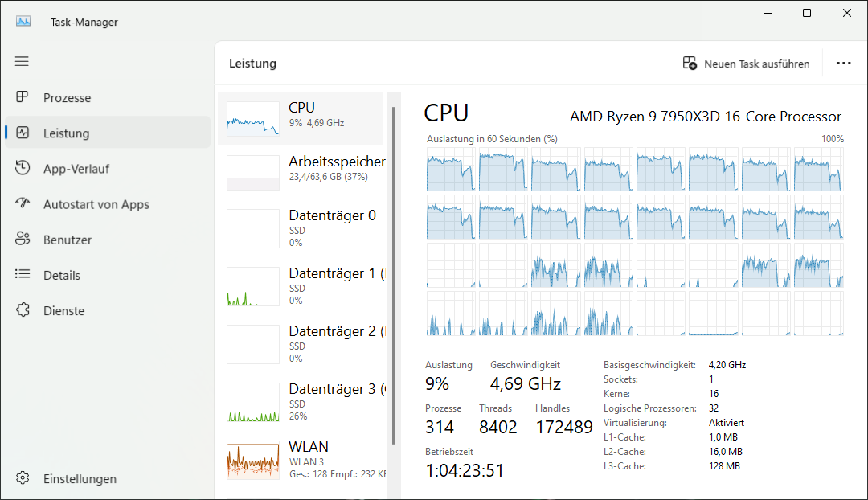Click the Details list icon
868x500 pixels.
(23, 274)
